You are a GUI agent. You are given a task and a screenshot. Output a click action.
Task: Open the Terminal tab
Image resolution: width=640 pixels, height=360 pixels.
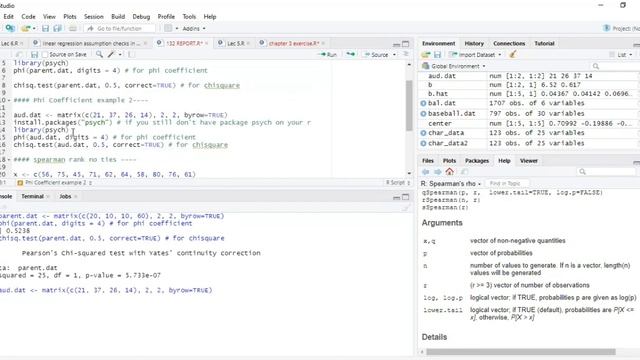tap(33, 196)
